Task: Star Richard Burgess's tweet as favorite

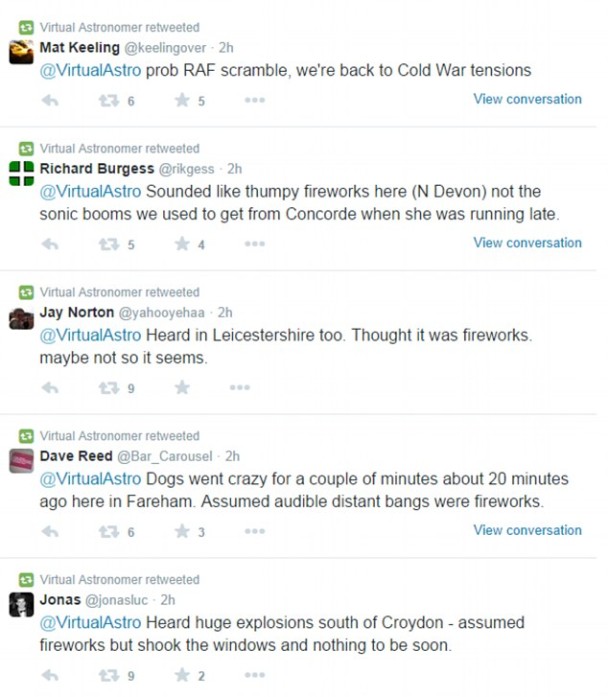Action: pos(182,244)
